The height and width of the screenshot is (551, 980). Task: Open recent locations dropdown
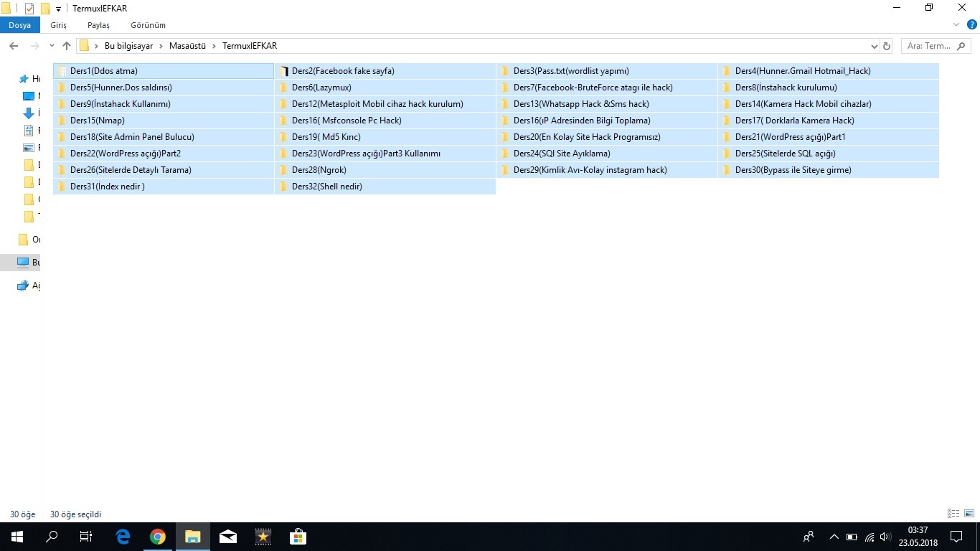tap(52, 46)
